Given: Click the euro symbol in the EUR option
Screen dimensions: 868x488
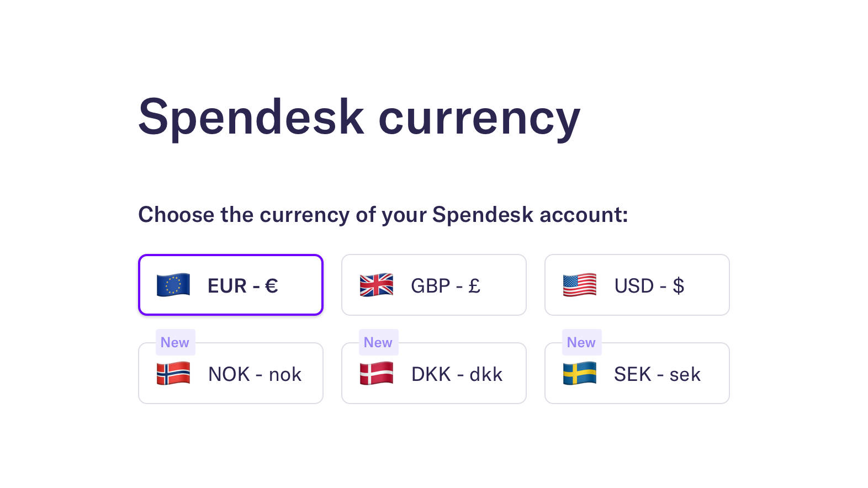Looking at the screenshot, I should 271,286.
